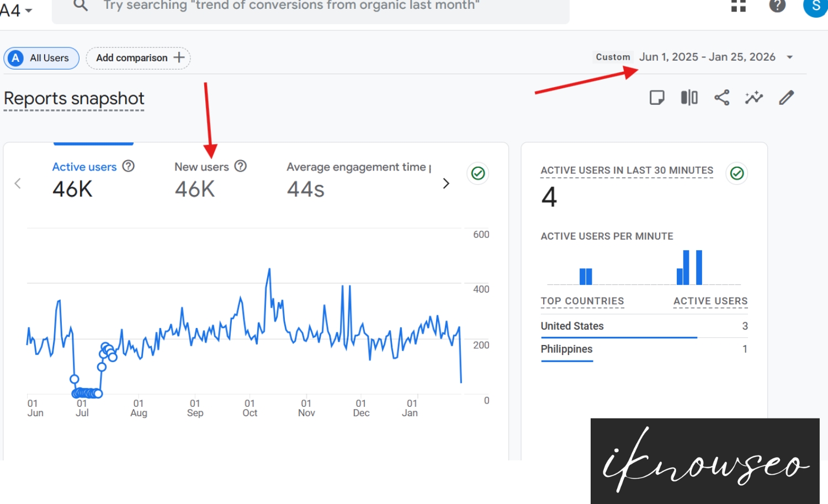
Task: Open the Google apps grid icon
Action: [x=738, y=7]
